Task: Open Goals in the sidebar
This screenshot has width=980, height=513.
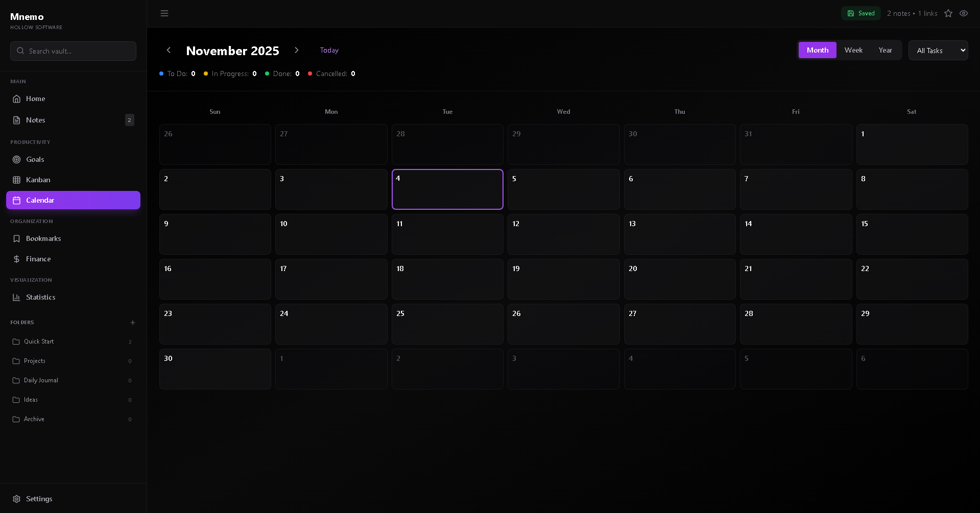Action: coord(73,159)
